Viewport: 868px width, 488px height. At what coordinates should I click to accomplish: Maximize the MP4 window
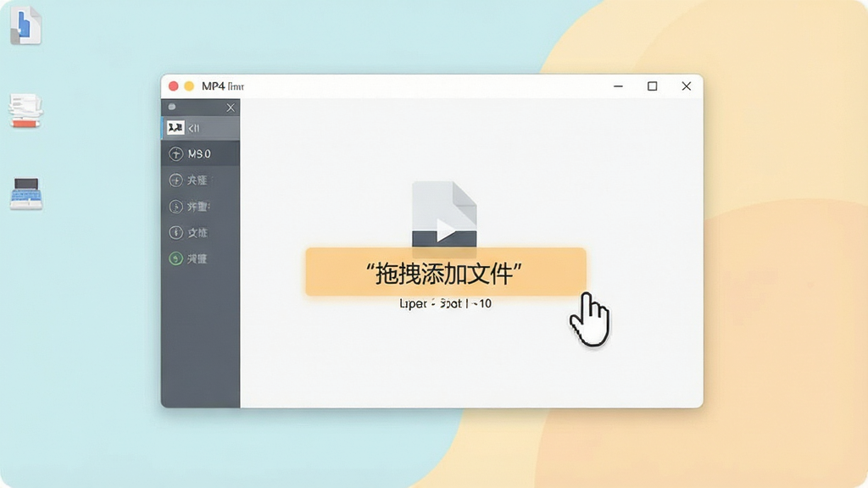[x=652, y=86]
